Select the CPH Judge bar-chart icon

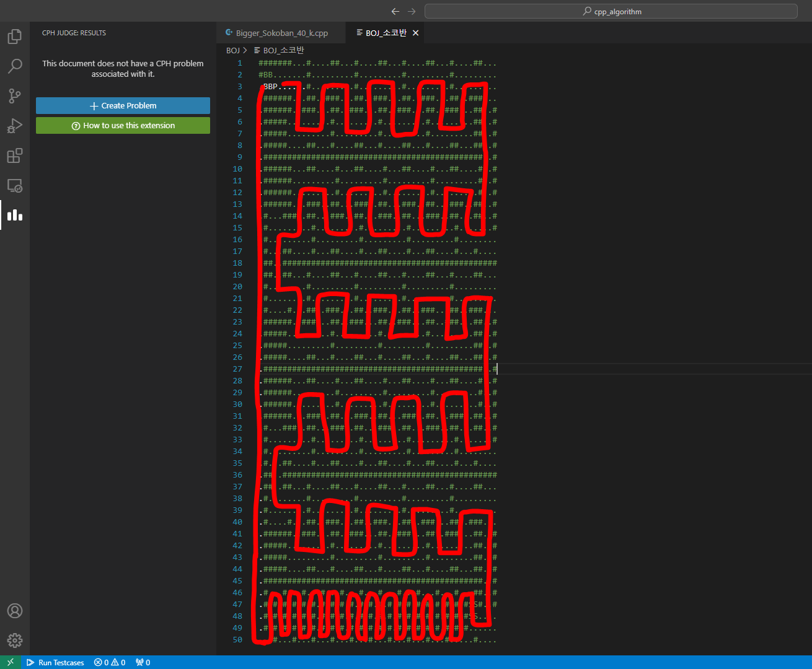click(15, 215)
